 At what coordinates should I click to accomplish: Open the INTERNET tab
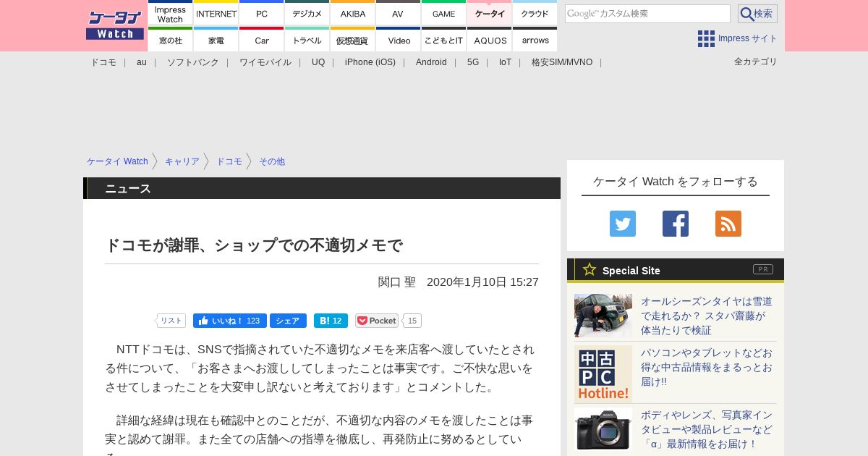(x=216, y=14)
